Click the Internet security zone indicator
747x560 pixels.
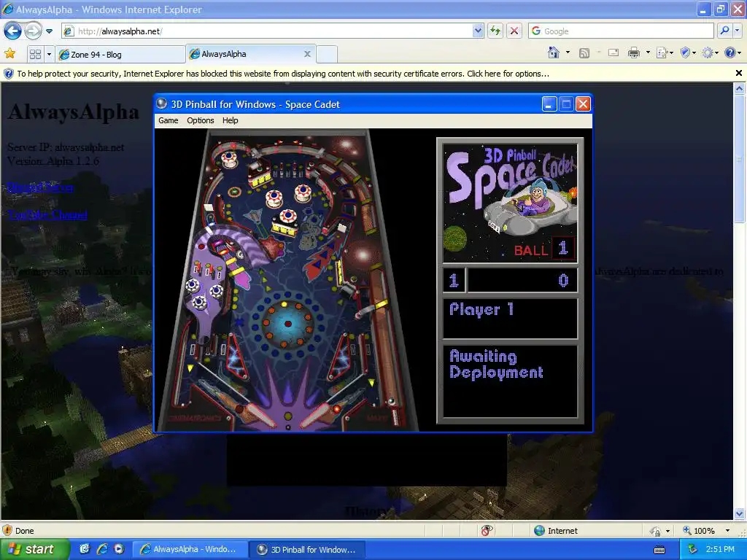tap(556, 531)
